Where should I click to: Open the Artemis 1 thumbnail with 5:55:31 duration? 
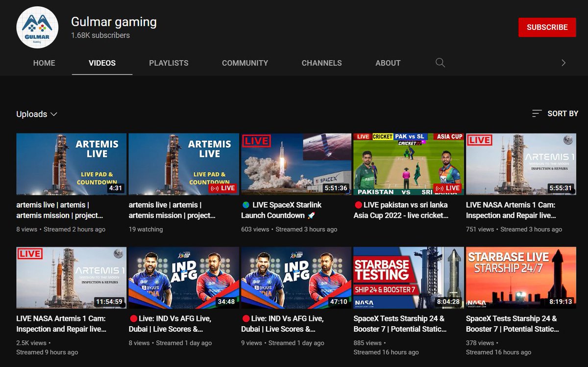point(521,164)
